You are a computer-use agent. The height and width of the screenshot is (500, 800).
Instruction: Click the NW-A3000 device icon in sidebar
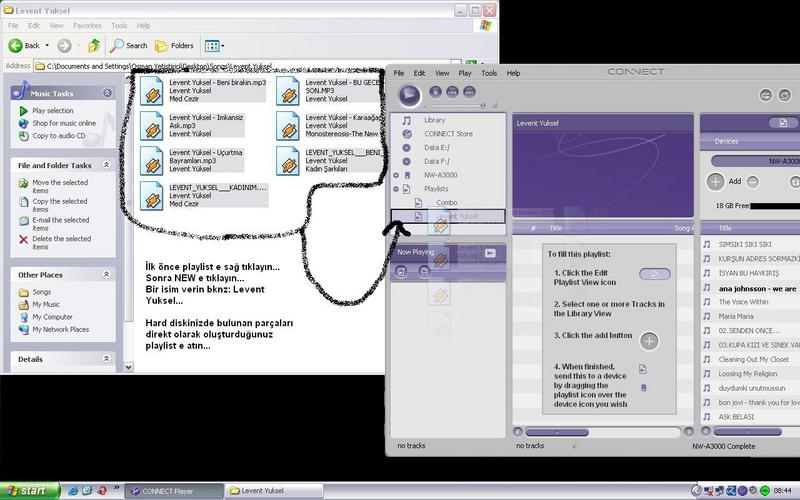tap(407, 175)
